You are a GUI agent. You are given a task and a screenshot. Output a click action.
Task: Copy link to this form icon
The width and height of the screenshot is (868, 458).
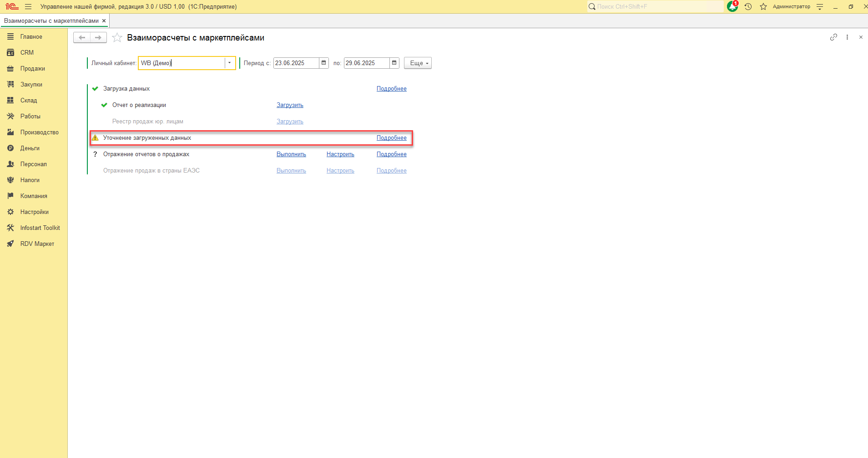pos(833,37)
